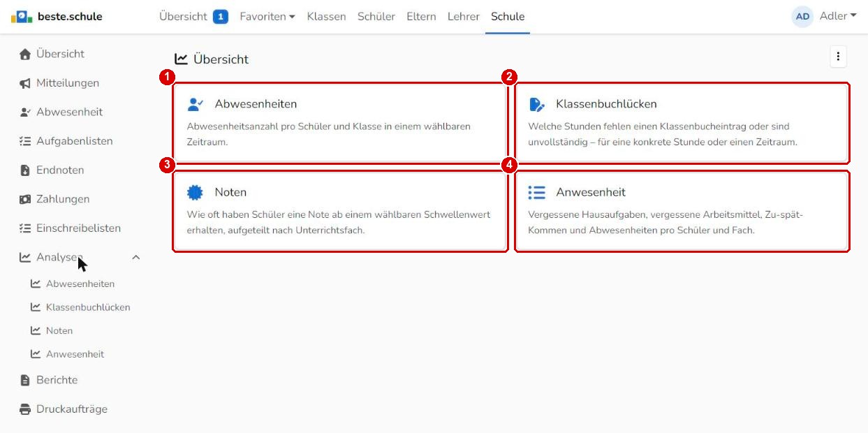Open the Übersicht top navigation tab
This screenshot has width=868, height=433.
coord(183,16)
